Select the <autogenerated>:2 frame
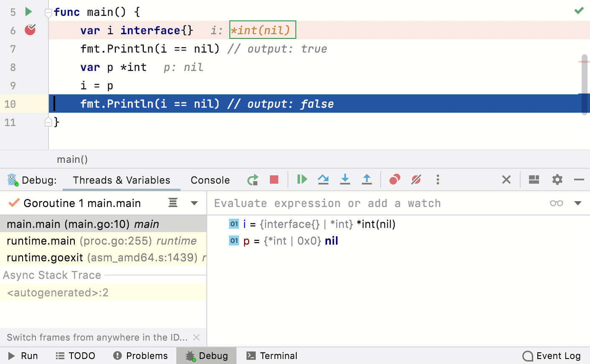590x364 pixels. [x=103, y=293]
